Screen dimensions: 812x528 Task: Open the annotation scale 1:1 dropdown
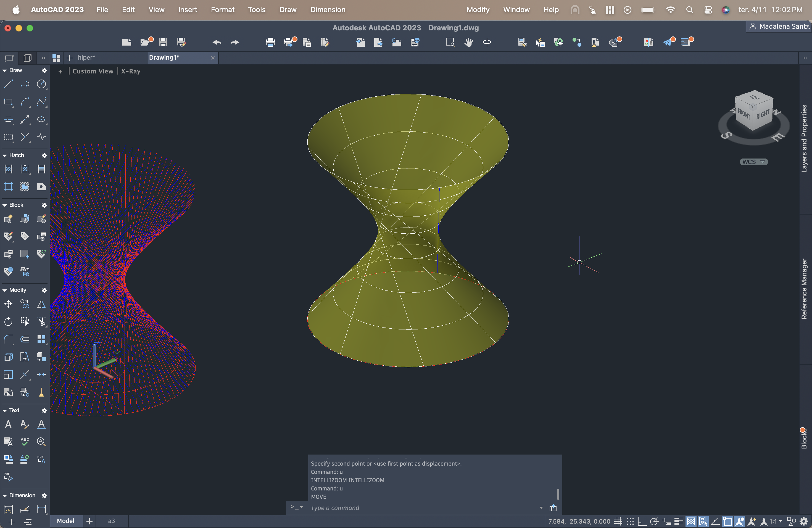776,521
